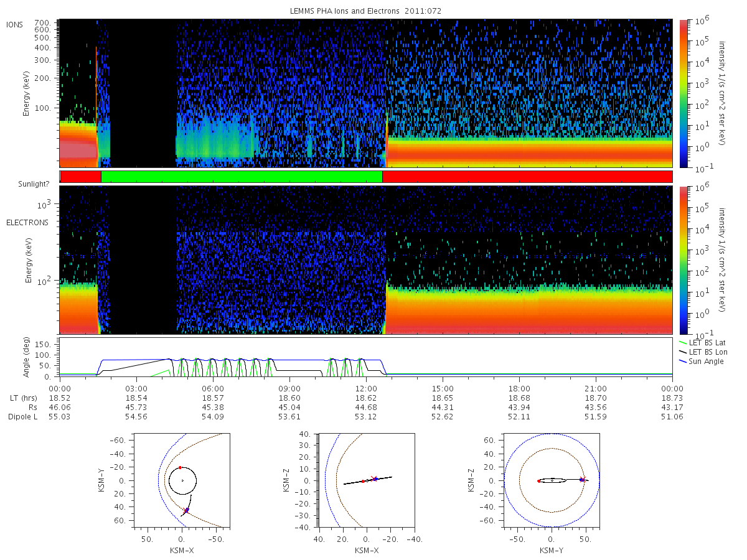The image size is (747, 560).
Task: Click the 21:00 time tick label
Action: point(596,388)
